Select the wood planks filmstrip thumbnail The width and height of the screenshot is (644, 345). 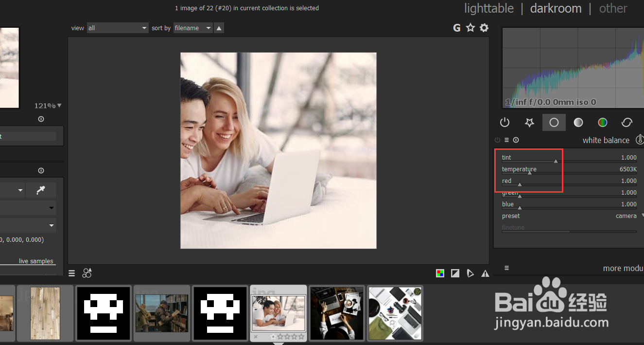click(45, 313)
